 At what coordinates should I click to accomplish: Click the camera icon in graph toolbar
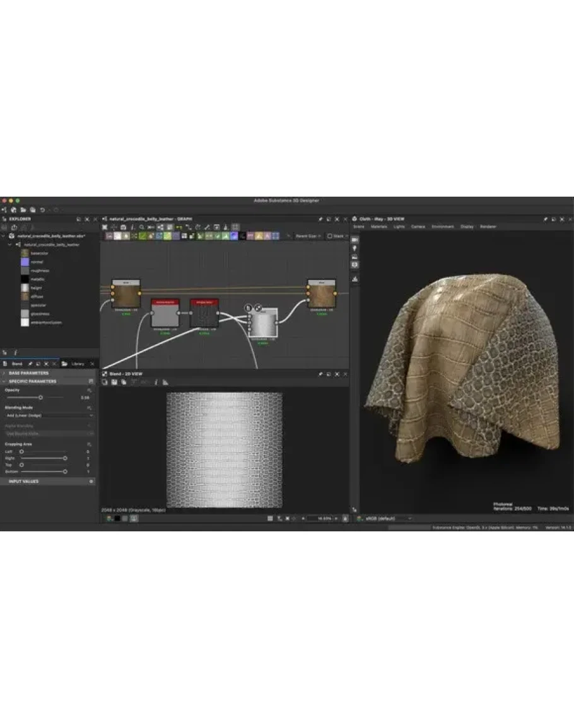123,227
